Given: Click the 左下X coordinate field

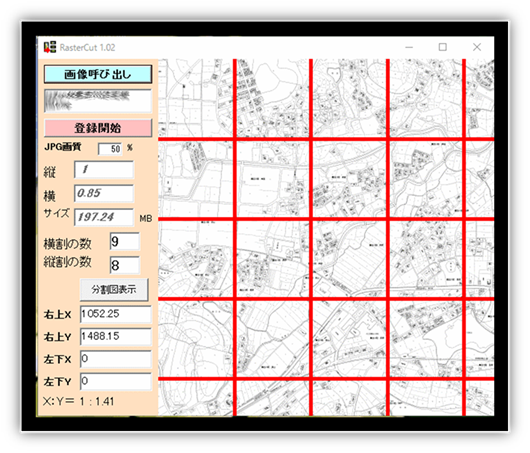Looking at the screenshot, I should coord(116,359).
